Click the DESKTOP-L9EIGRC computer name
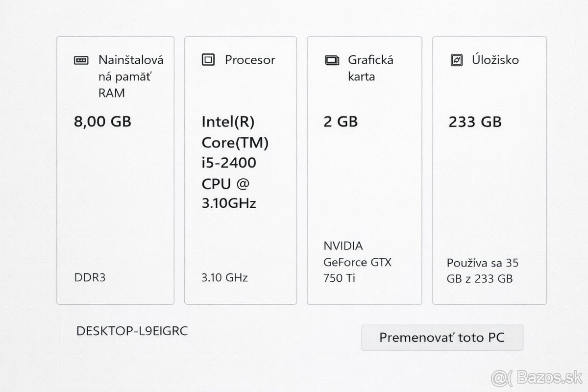This screenshot has height=392, width=588. point(132,331)
